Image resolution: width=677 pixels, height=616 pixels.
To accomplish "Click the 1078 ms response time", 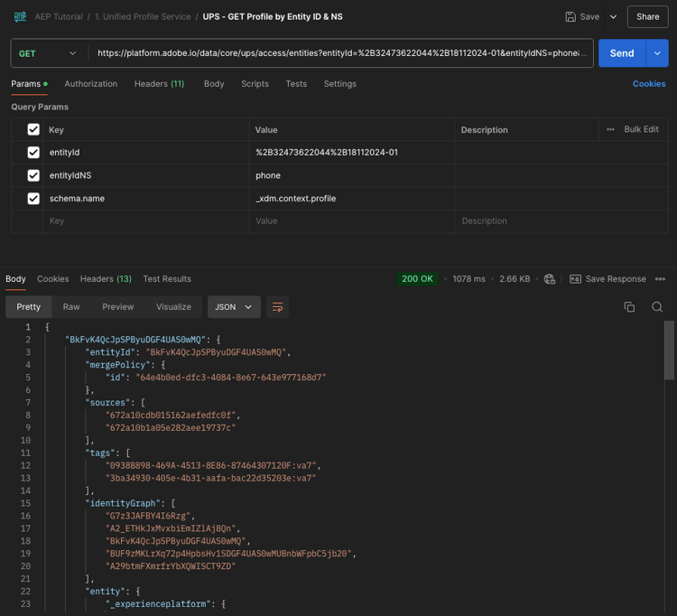I will [468, 279].
